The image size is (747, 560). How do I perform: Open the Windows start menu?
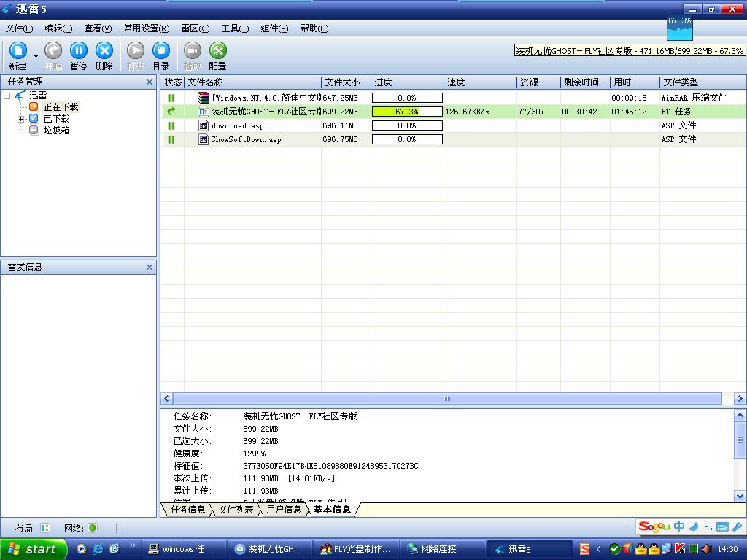tap(33, 549)
